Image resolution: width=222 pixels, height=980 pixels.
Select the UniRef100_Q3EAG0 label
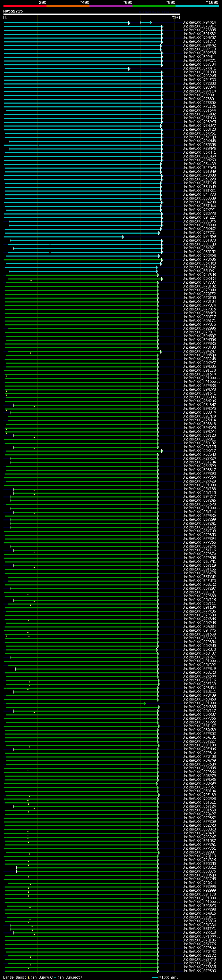point(199,156)
